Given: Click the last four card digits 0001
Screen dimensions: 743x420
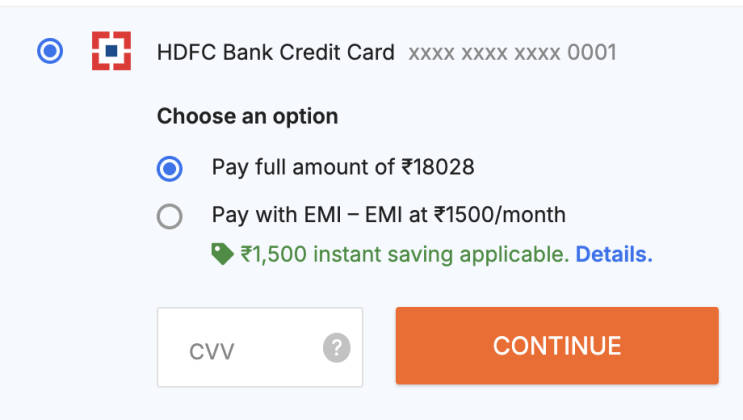Looking at the screenshot, I should [592, 52].
